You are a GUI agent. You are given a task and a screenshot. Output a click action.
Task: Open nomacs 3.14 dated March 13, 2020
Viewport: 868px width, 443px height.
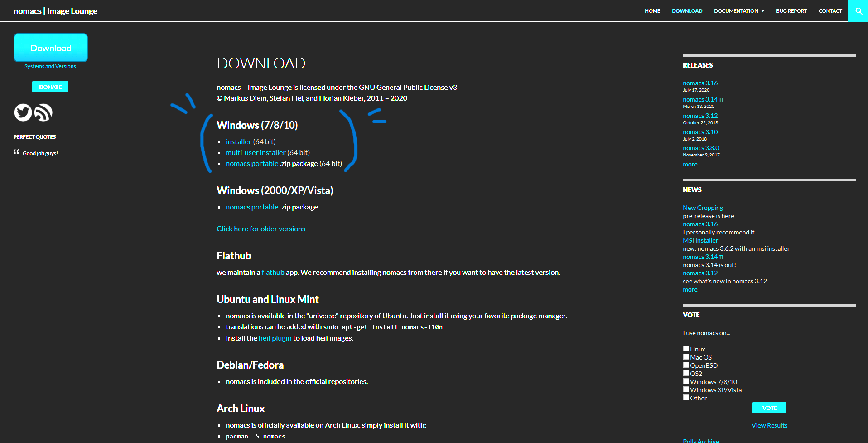click(703, 99)
